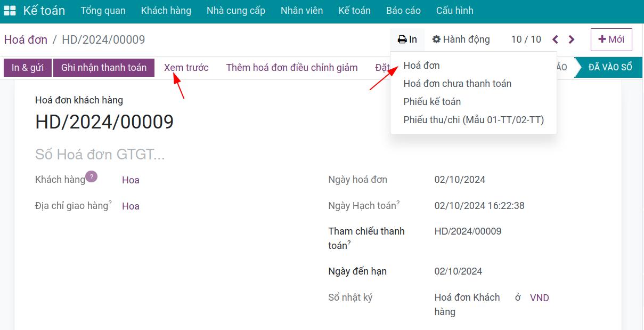Open Cấu hình menu

pos(454,11)
